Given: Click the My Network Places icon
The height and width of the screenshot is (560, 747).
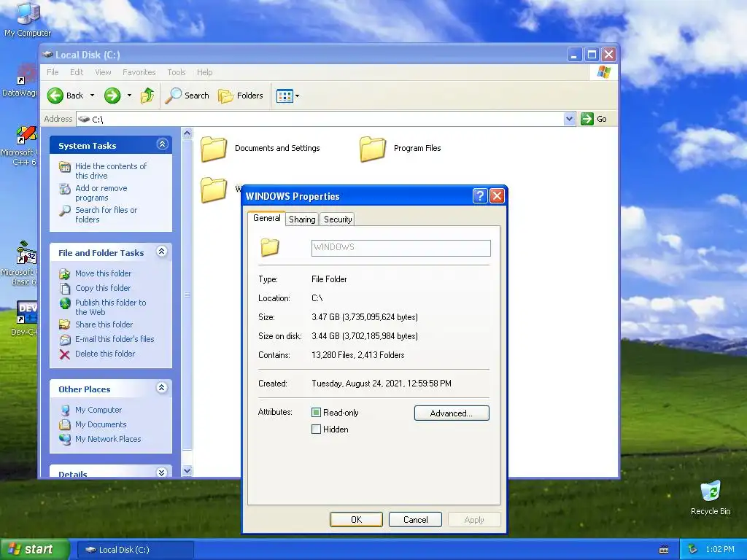Looking at the screenshot, I should [x=65, y=439].
